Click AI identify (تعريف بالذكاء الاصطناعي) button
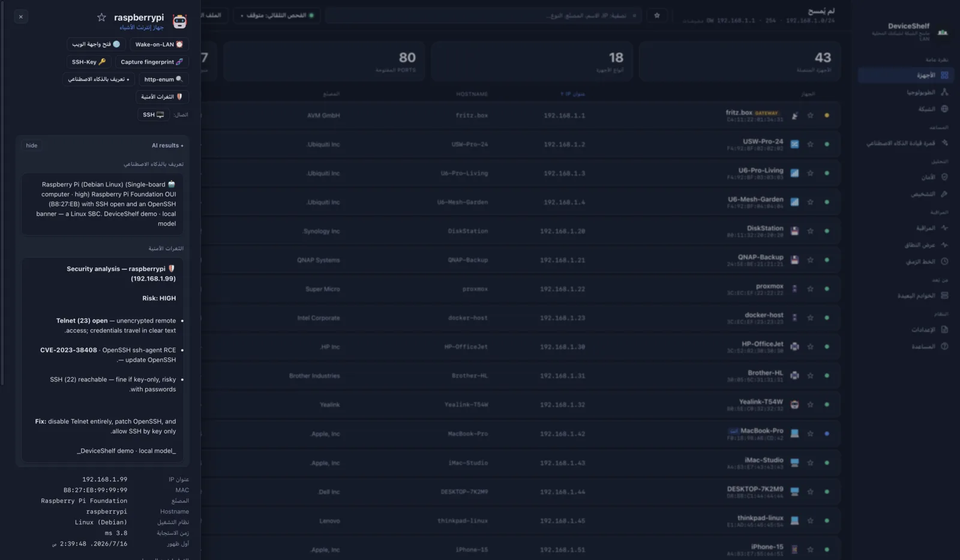This screenshot has height=560, width=960. [98, 79]
